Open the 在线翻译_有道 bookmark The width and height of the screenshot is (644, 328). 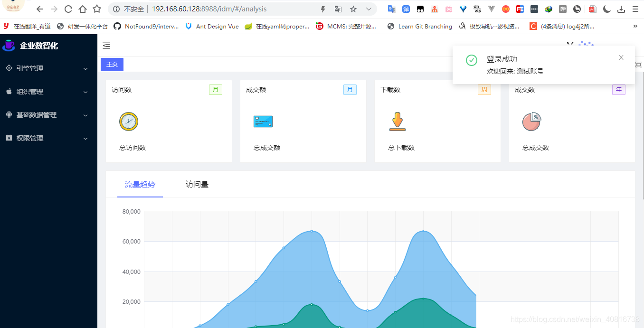pos(27,27)
